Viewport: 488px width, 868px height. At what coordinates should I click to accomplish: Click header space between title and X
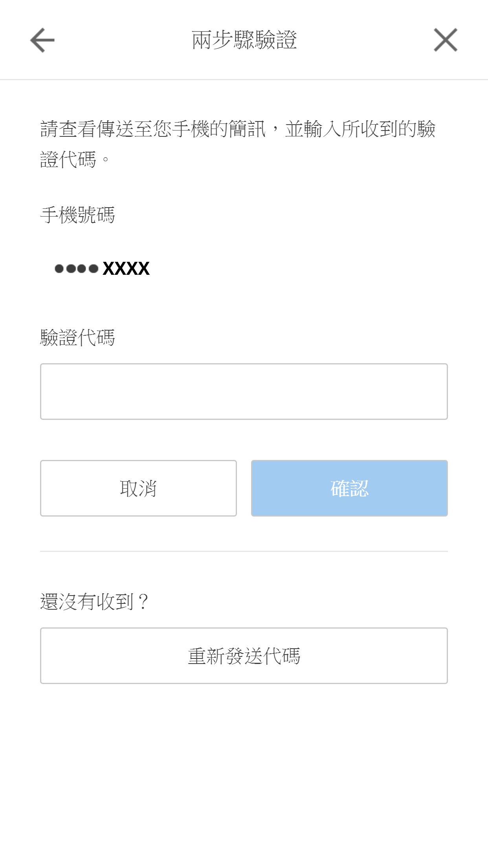coord(365,40)
